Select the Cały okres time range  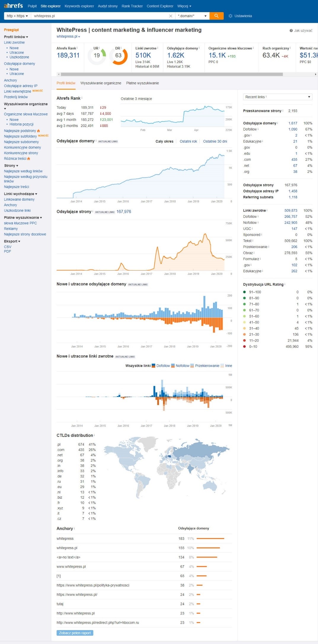pyautogui.click(x=164, y=141)
